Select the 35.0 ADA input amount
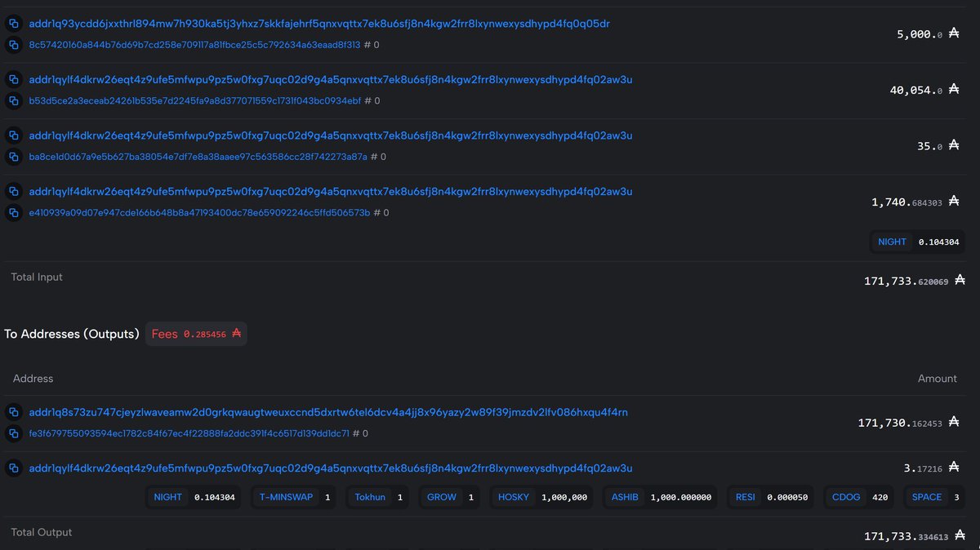The height and width of the screenshot is (550, 980). [938, 146]
